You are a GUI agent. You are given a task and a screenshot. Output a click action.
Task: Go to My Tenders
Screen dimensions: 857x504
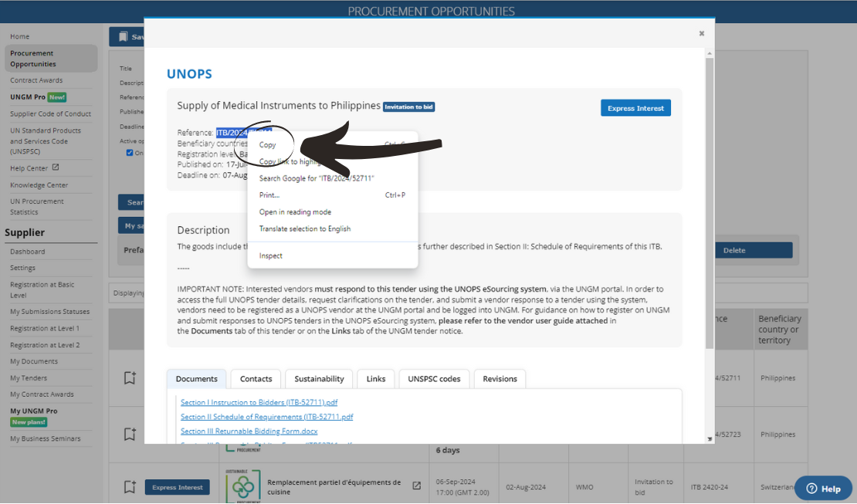point(29,378)
